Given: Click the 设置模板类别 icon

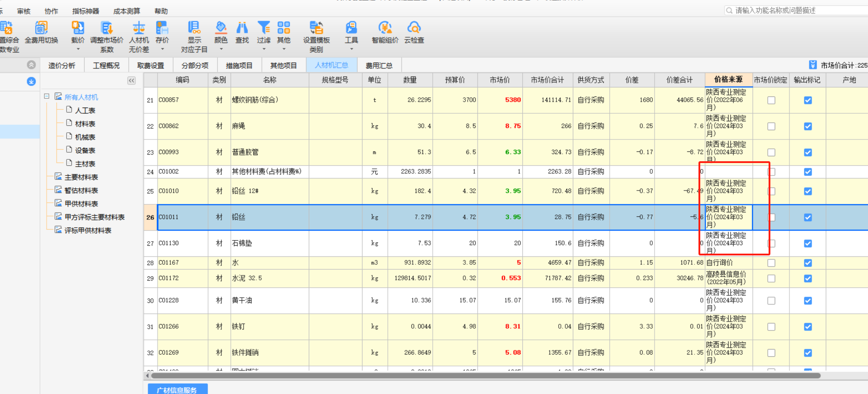Looking at the screenshot, I should 316,28.
